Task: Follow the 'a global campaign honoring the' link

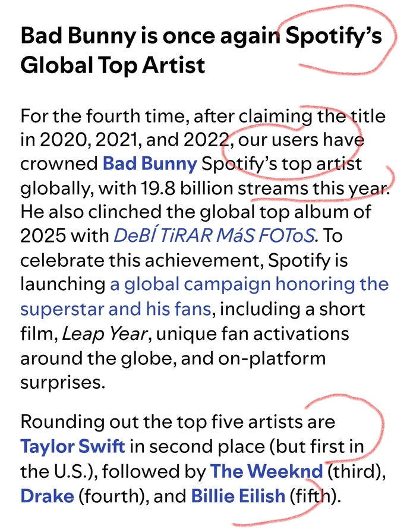Action: 249,285
